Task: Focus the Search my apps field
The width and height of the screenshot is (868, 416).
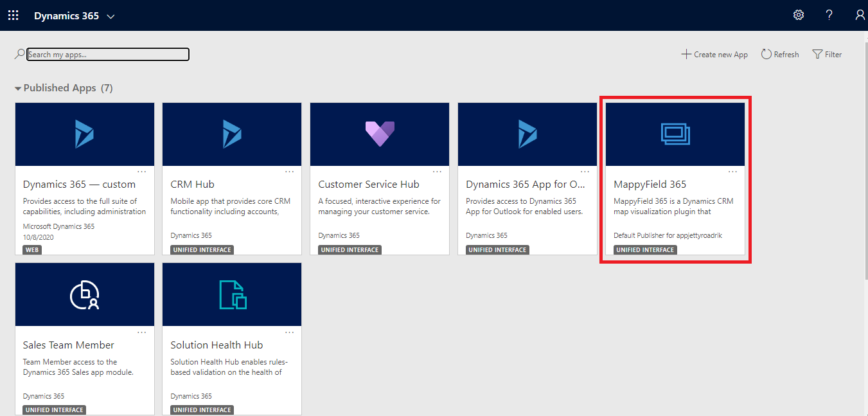Action: coord(108,55)
